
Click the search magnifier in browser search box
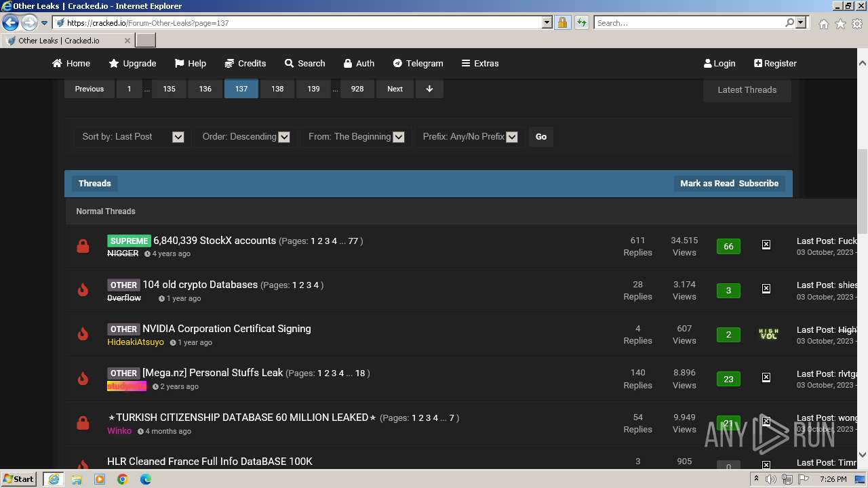(x=789, y=22)
